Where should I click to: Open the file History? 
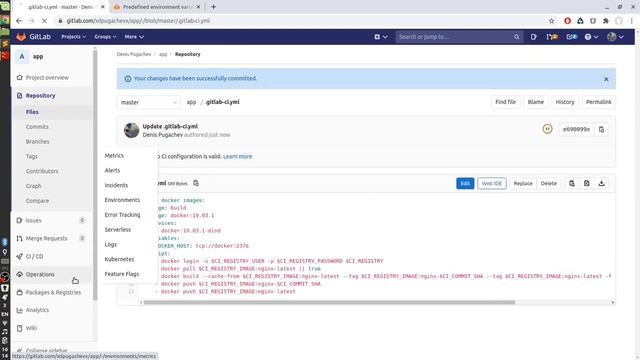click(x=564, y=102)
